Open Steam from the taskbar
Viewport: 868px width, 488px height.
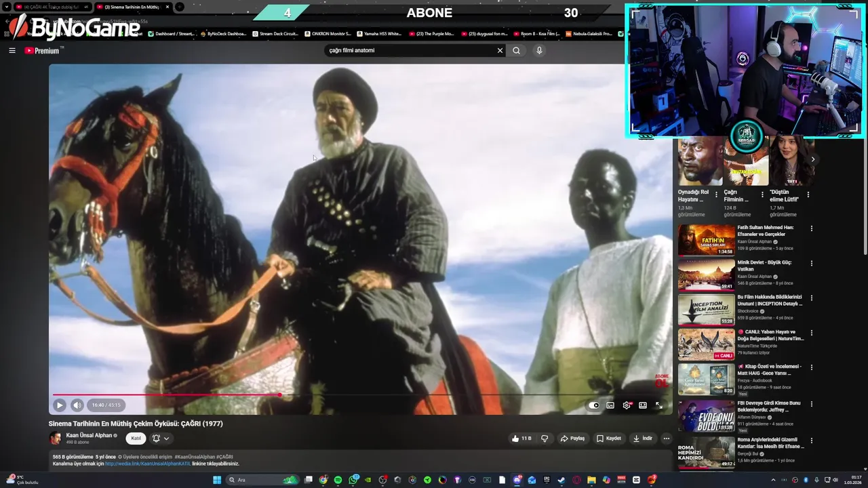[x=561, y=480]
